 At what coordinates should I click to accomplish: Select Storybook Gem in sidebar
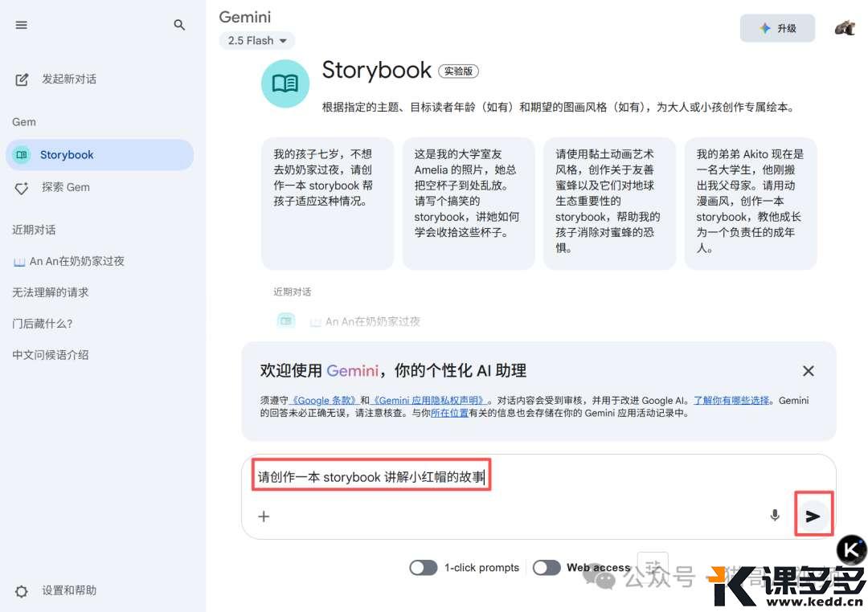[100, 155]
